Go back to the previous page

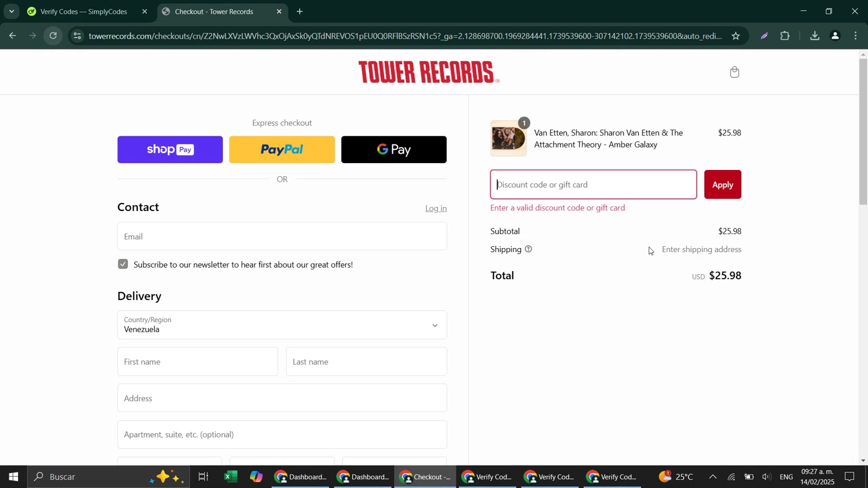tap(13, 36)
